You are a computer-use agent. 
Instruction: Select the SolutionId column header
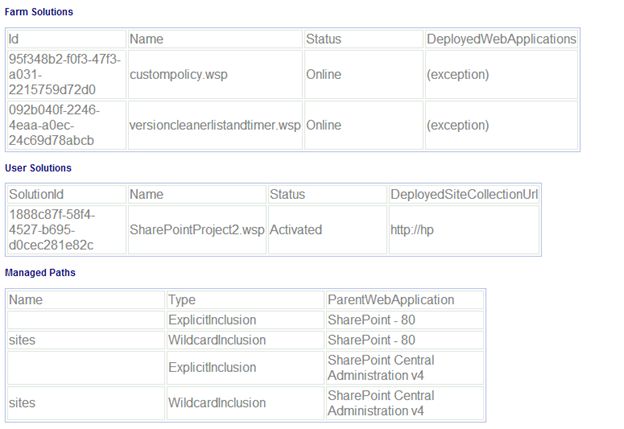[37, 194]
